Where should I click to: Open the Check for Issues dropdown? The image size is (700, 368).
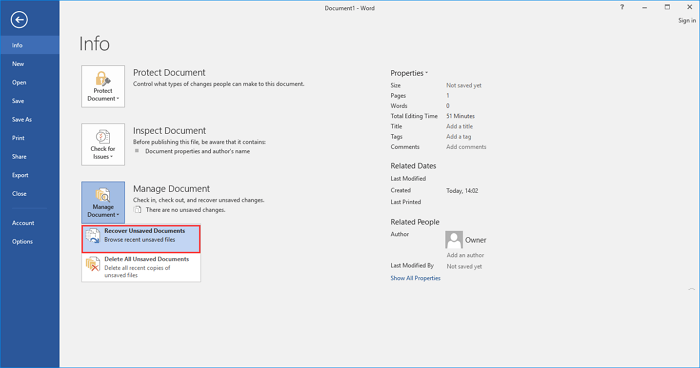coord(103,144)
